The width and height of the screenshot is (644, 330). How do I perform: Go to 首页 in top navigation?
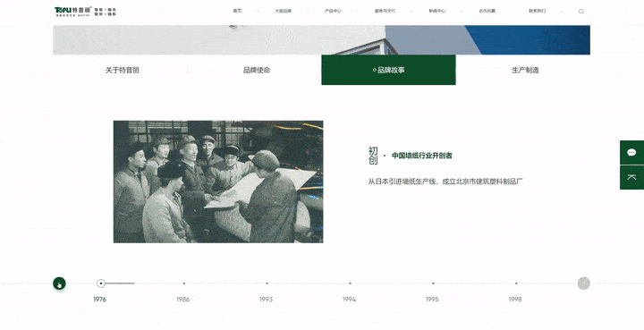(x=237, y=11)
